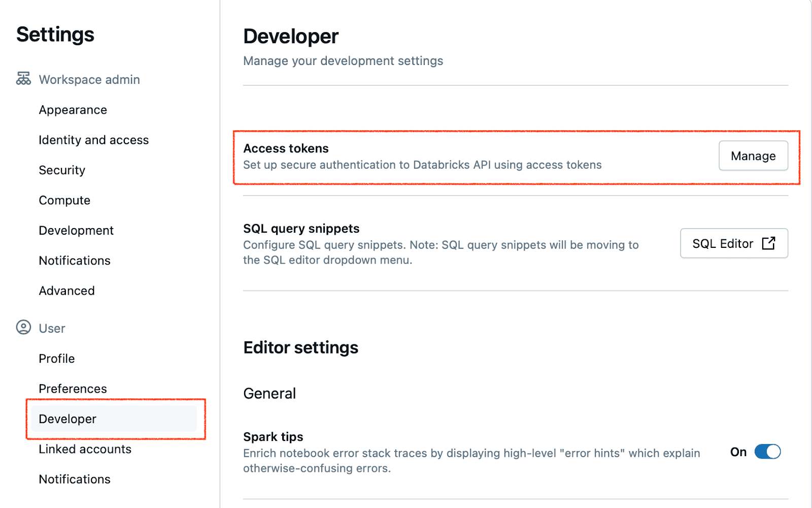The width and height of the screenshot is (812, 508).
Task: Open the Security settings page
Action: [x=62, y=170]
